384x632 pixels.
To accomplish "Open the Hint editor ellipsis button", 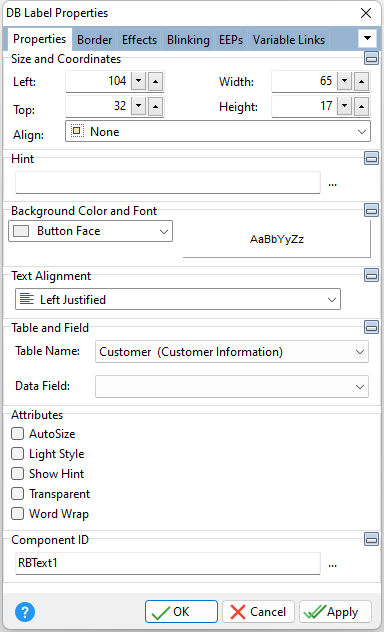I will point(332,184).
